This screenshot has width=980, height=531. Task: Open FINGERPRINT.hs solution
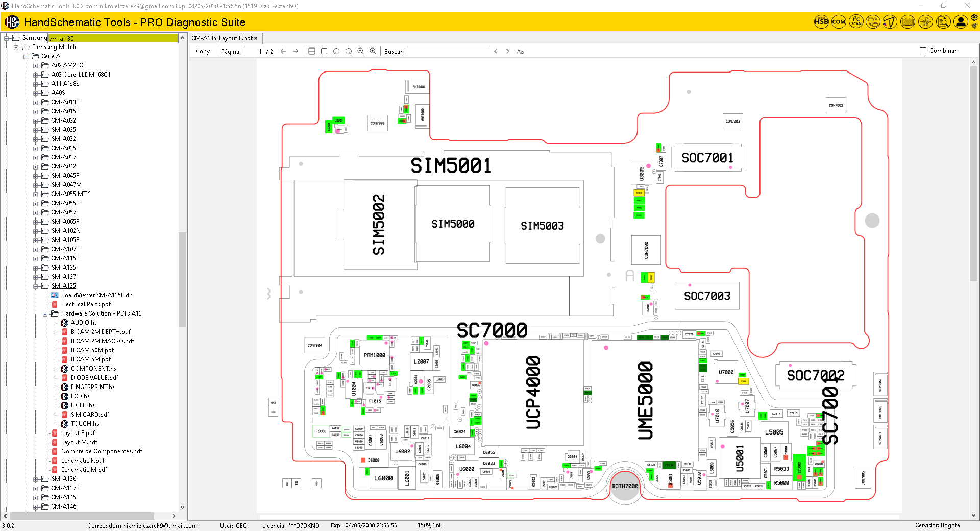pyautogui.click(x=92, y=387)
